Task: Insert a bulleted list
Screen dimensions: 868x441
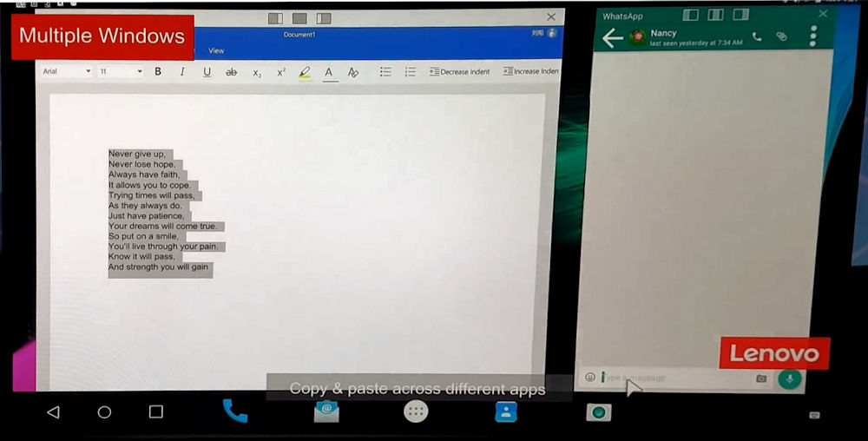Action: 386,72
